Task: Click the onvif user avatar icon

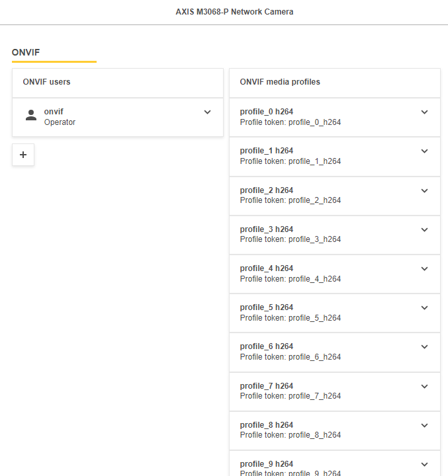Action: point(31,115)
